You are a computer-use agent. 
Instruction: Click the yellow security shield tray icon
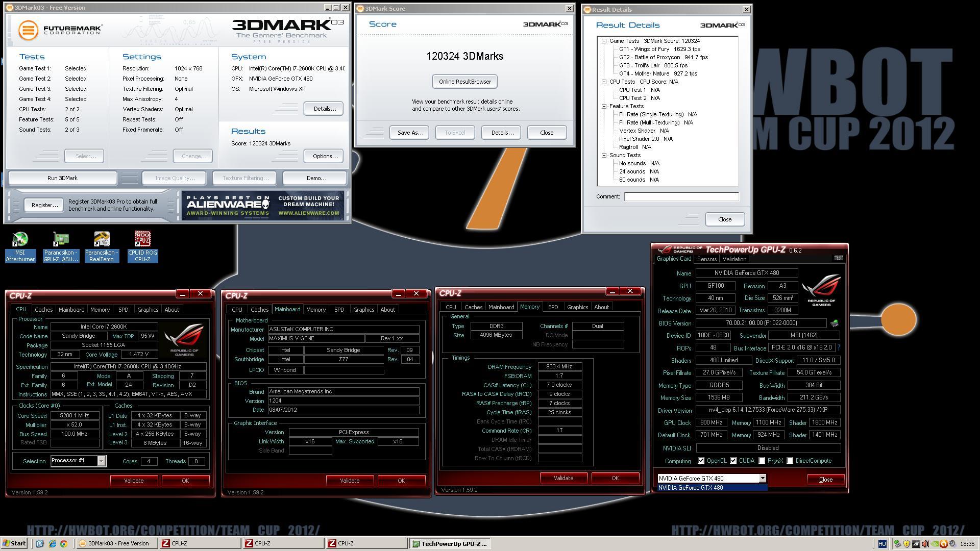(x=906, y=544)
